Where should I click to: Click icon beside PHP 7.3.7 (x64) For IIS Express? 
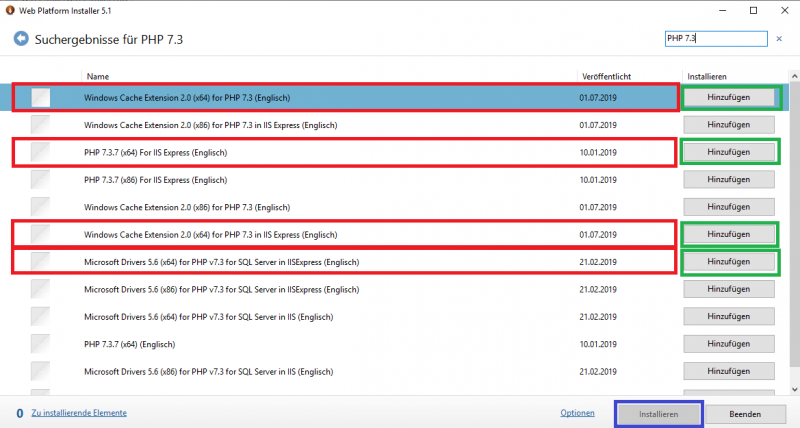40,152
